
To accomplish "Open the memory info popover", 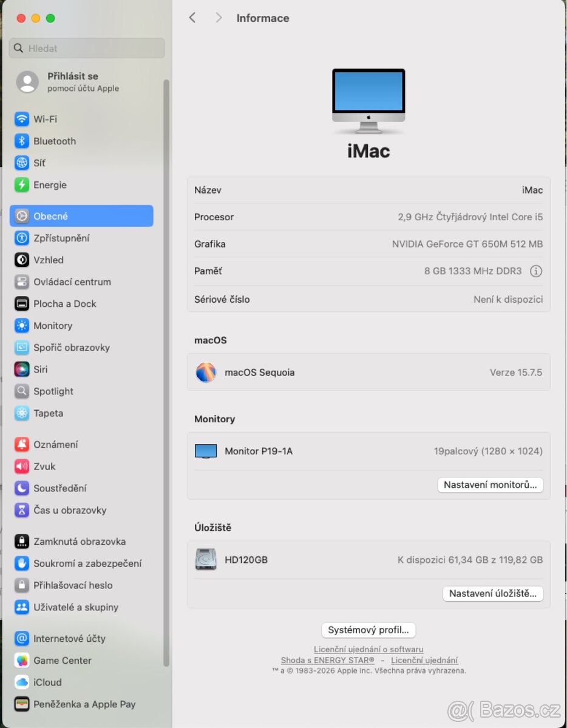I will pyautogui.click(x=536, y=271).
